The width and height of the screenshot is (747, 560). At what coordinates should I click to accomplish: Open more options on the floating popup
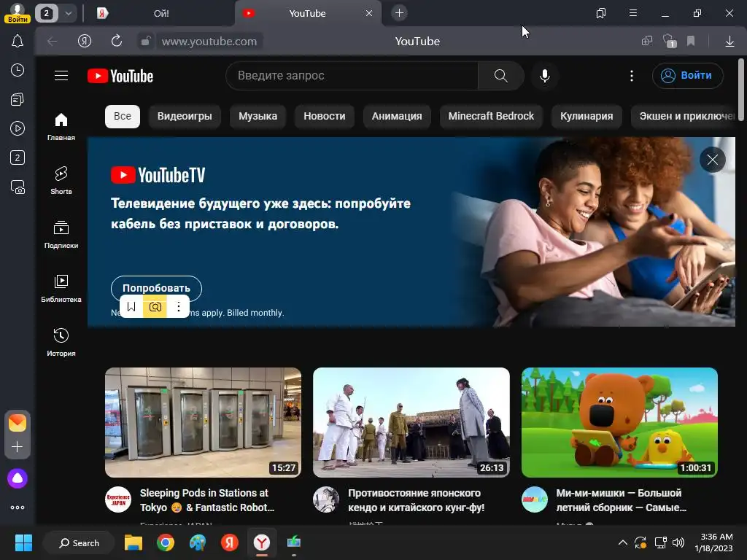click(x=179, y=307)
